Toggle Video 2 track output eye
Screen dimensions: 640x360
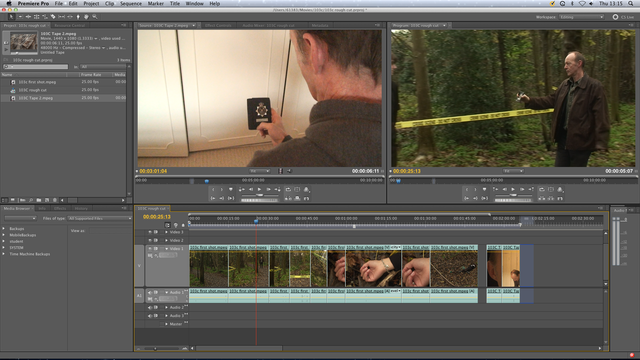coord(150,240)
